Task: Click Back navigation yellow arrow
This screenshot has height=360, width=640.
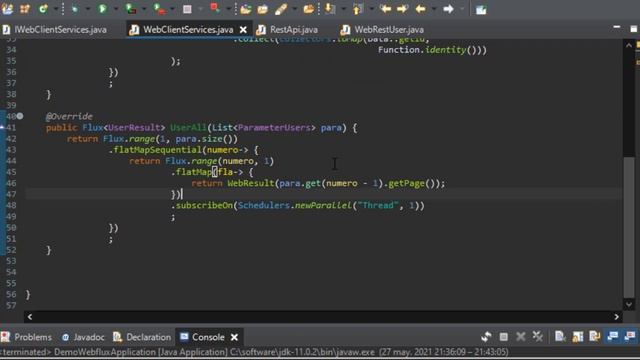Action: 420,9
